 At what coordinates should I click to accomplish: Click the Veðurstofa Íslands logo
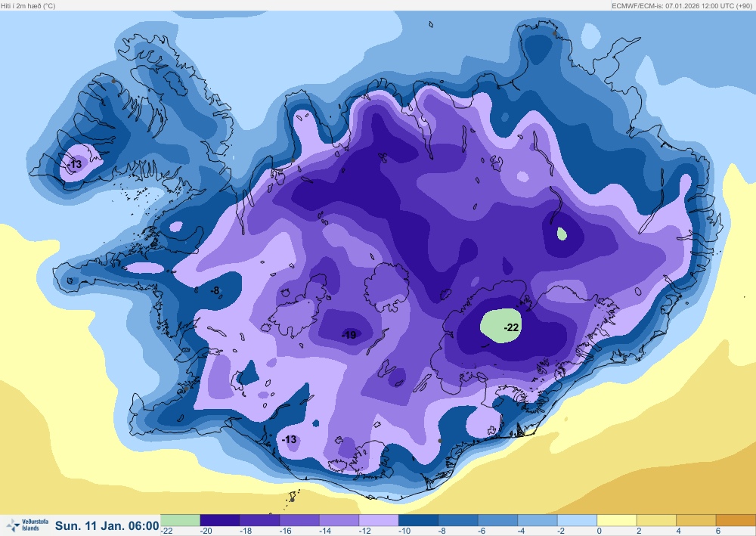click(x=27, y=525)
